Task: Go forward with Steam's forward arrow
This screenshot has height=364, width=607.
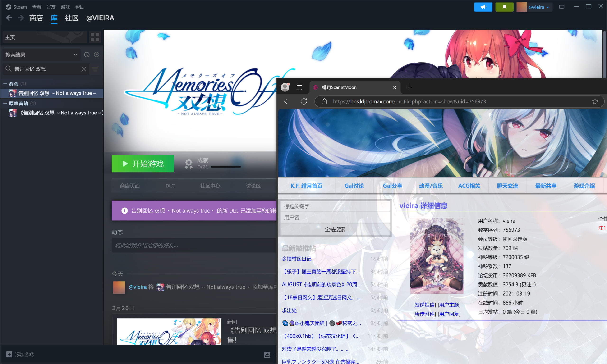Action: point(21,18)
